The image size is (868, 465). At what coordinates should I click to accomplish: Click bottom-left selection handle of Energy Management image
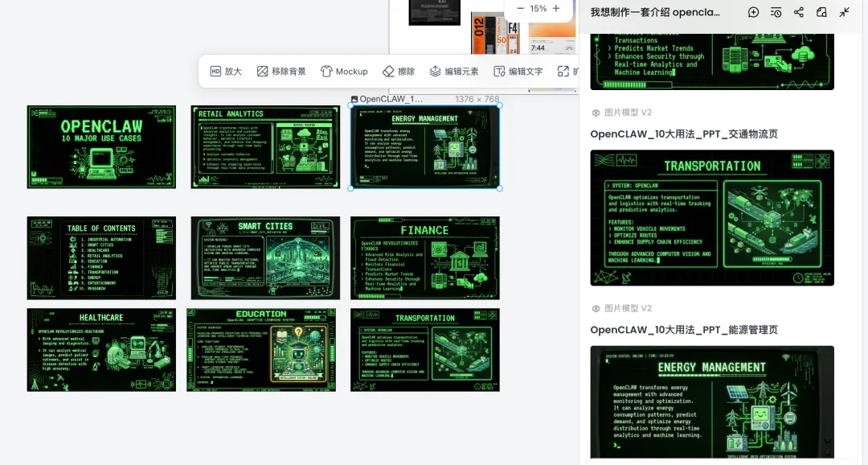tap(350, 188)
